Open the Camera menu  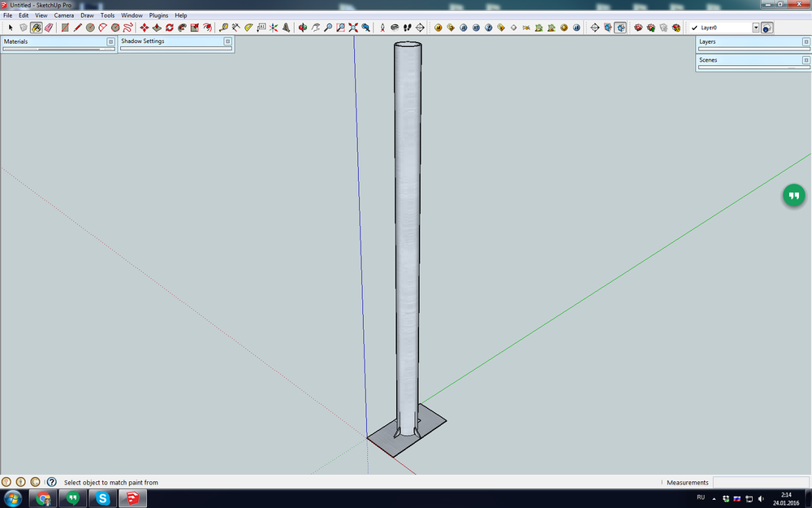pyautogui.click(x=64, y=15)
